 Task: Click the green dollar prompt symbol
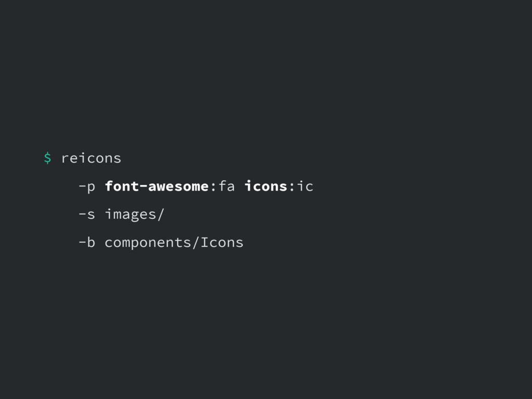(x=47, y=158)
